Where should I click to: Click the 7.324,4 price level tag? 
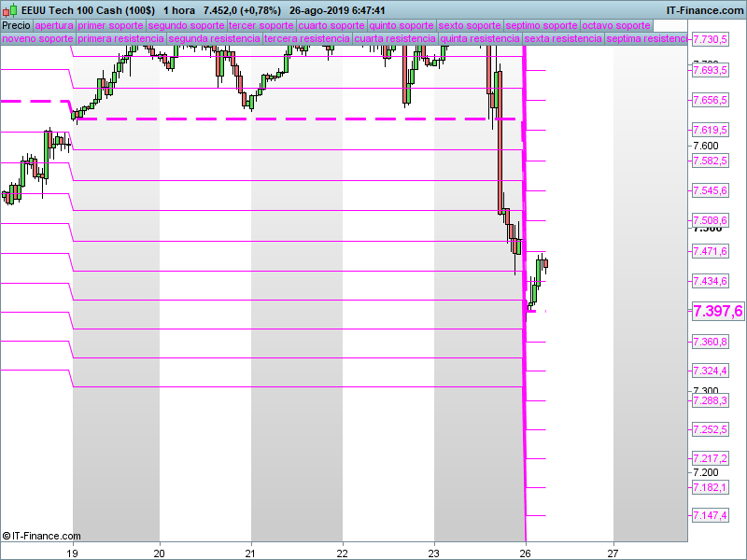710,371
